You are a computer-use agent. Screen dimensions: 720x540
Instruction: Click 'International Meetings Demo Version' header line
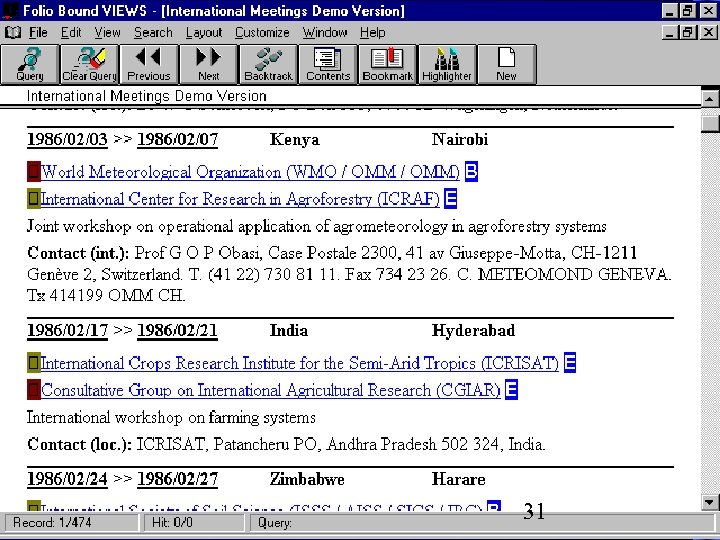point(146,96)
